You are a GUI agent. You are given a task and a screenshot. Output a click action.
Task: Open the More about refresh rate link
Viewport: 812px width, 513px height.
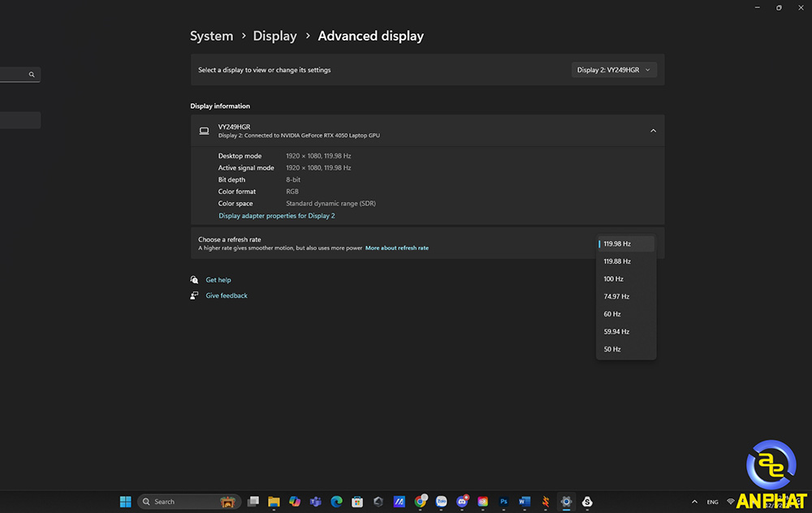397,248
